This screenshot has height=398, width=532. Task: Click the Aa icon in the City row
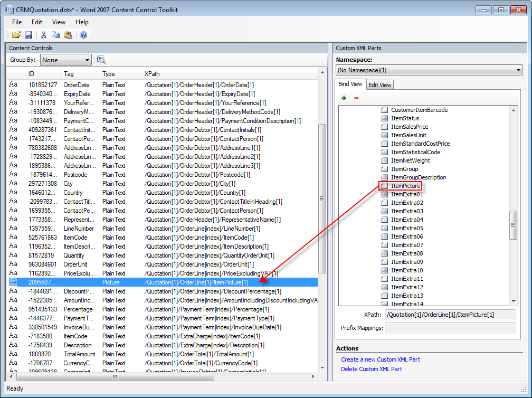13,183
